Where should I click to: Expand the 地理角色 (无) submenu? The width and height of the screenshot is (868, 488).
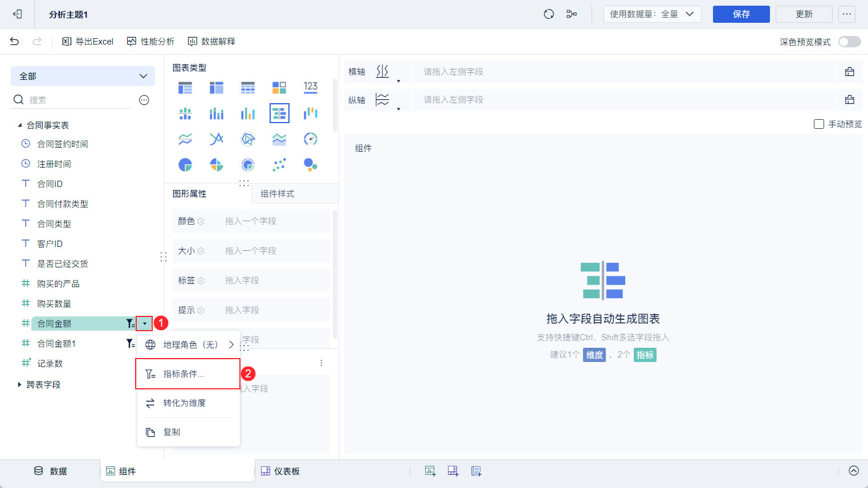click(x=189, y=344)
